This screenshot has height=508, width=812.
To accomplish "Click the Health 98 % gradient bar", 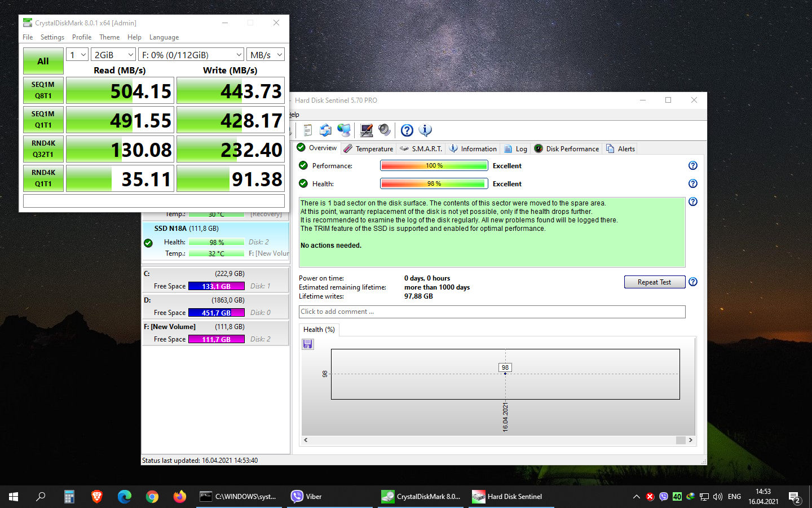I will (x=434, y=183).
